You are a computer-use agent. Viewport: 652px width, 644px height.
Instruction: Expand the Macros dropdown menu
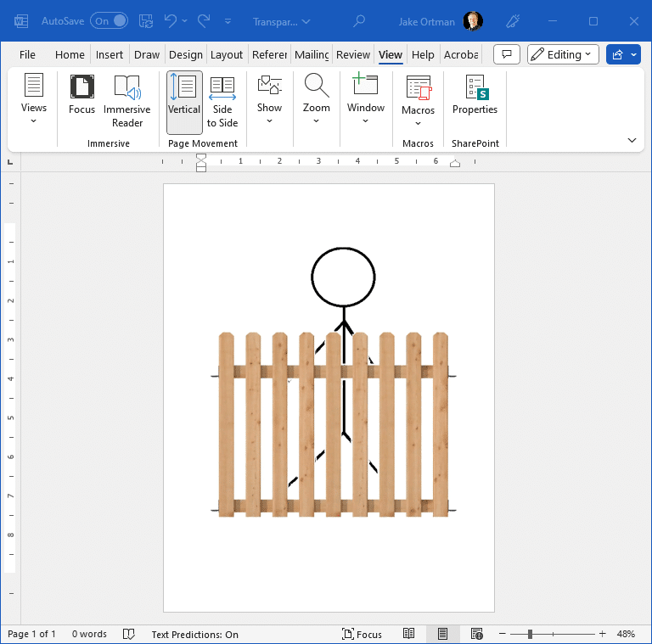point(418,101)
